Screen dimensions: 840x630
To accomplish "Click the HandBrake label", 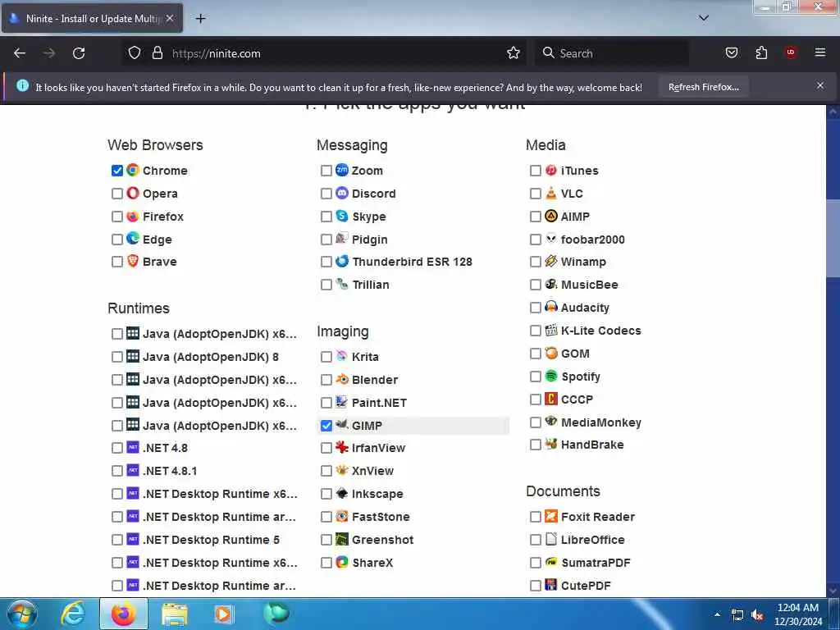I will pyautogui.click(x=592, y=445).
